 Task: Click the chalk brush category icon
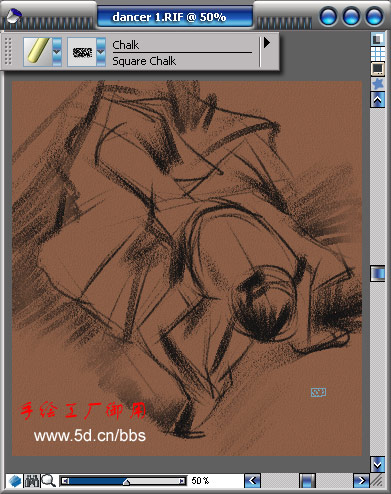click(38, 51)
